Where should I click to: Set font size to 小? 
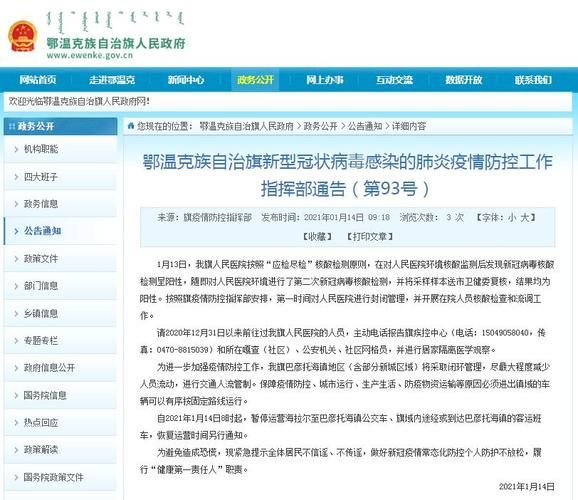coord(512,218)
